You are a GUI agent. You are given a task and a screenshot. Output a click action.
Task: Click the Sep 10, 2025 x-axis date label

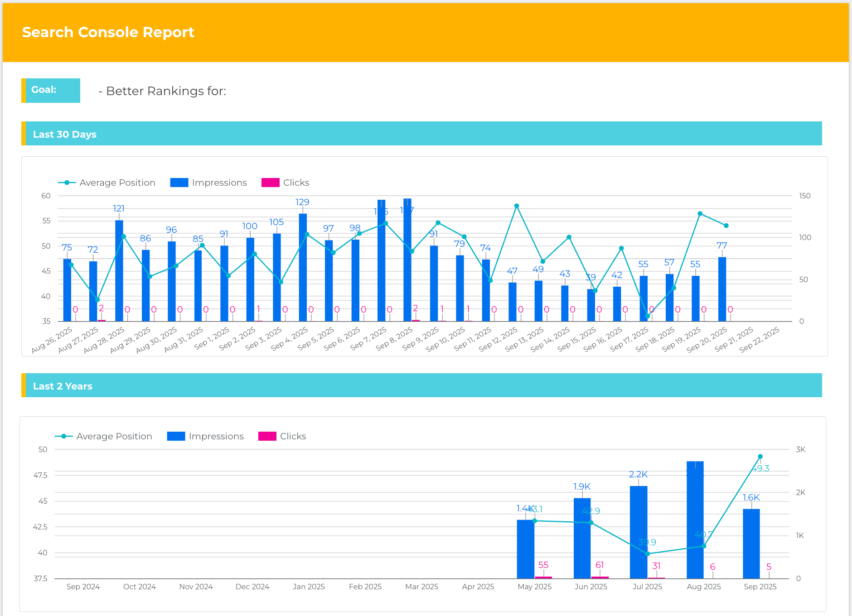click(445, 340)
